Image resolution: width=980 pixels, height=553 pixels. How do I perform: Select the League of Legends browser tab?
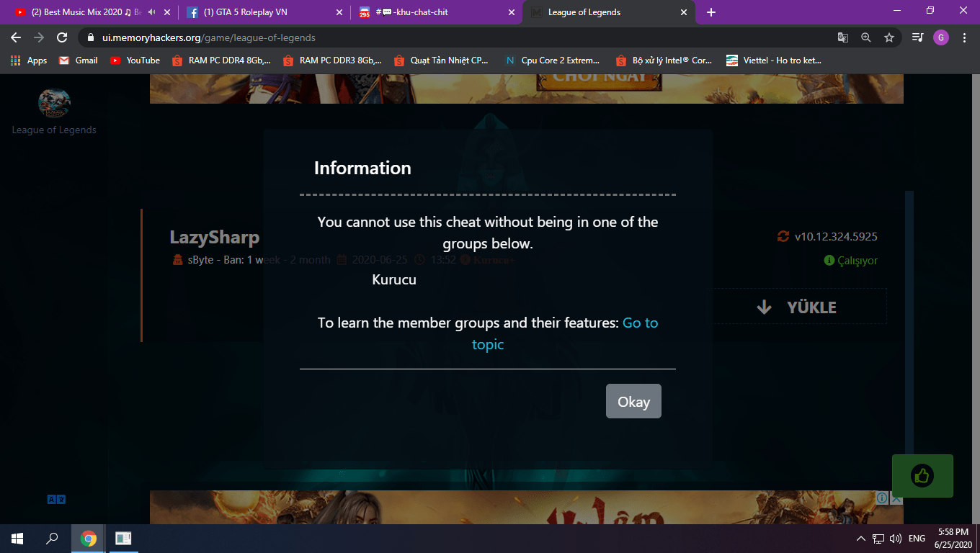point(609,12)
